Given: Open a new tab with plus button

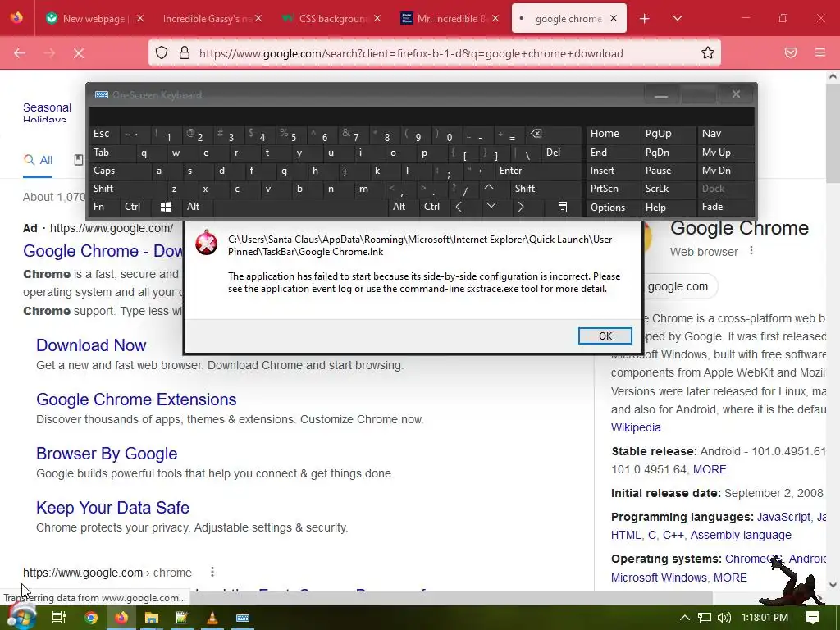Looking at the screenshot, I should pos(645,19).
